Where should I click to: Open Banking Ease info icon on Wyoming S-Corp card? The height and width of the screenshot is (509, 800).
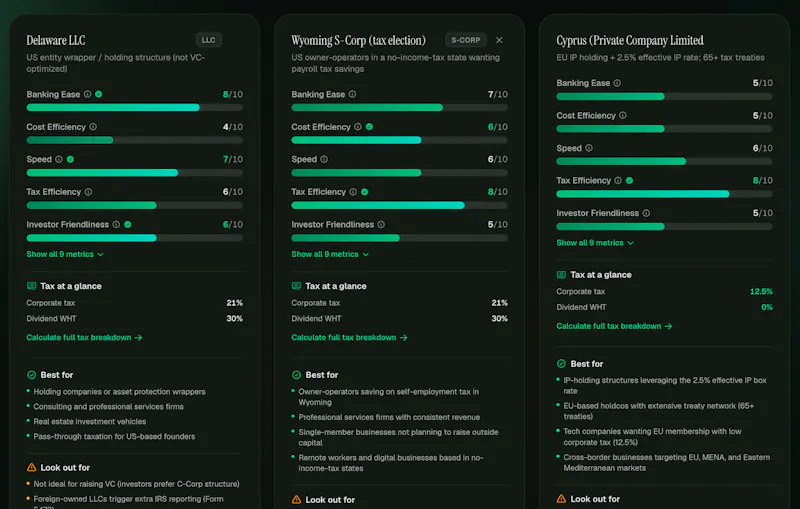(352, 94)
